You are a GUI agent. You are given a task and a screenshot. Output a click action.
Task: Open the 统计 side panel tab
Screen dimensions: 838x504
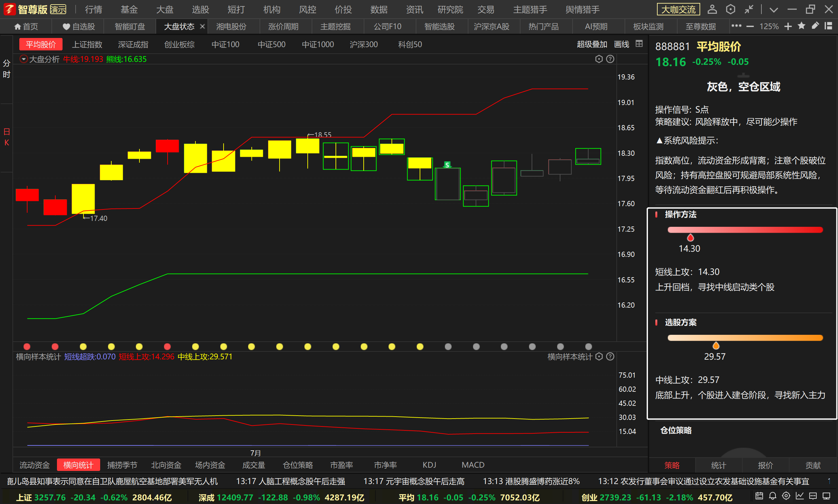pyautogui.click(x=719, y=465)
